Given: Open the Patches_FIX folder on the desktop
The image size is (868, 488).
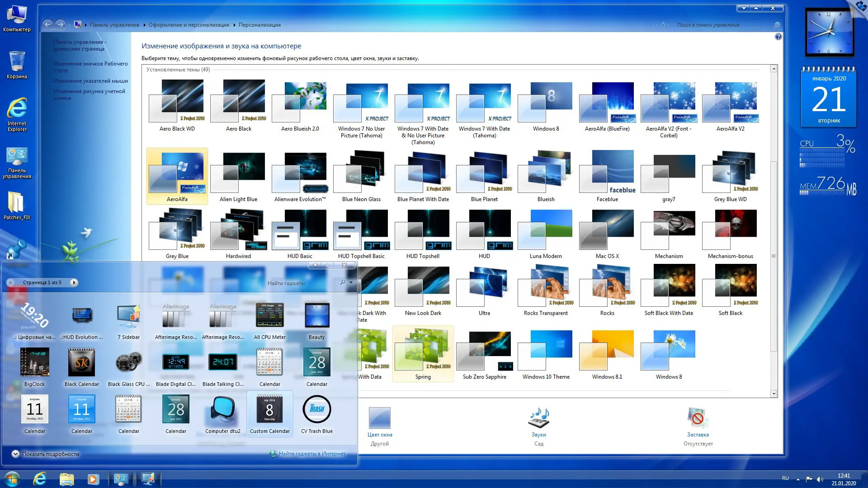Looking at the screenshot, I should (17, 203).
